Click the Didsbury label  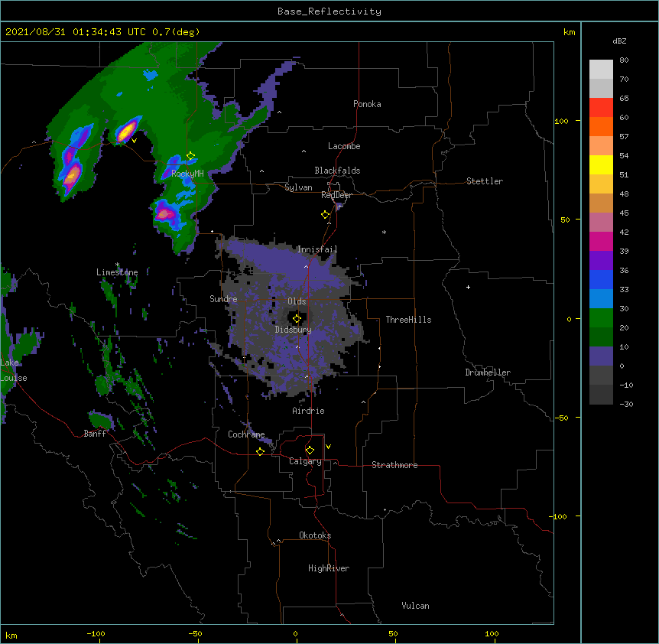[x=294, y=330]
